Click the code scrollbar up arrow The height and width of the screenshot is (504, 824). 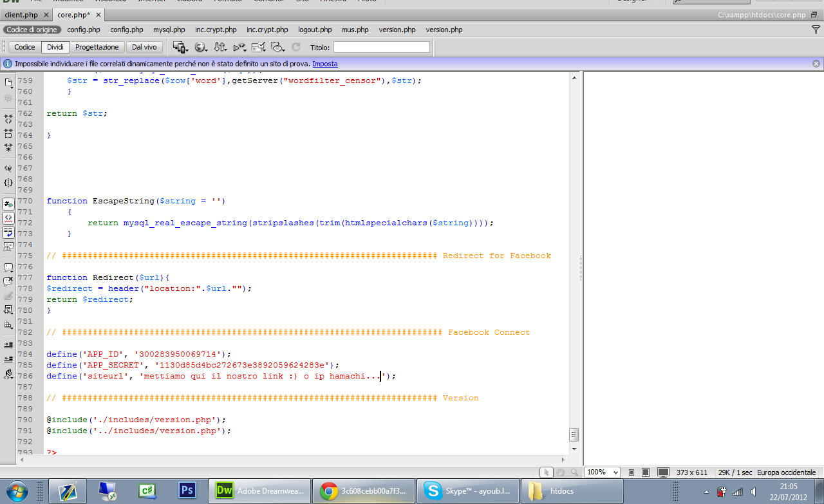point(574,77)
